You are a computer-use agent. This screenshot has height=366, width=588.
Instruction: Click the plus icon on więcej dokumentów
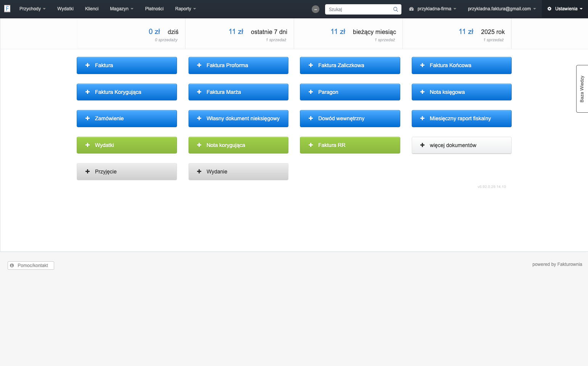tap(422, 145)
